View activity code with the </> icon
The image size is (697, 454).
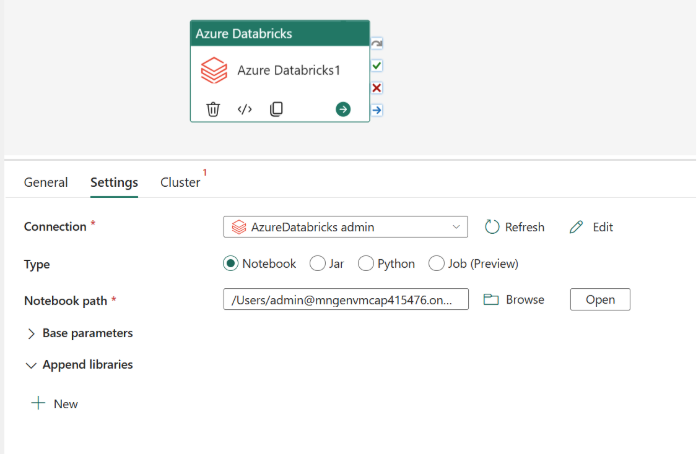pyautogui.click(x=244, y=109)
